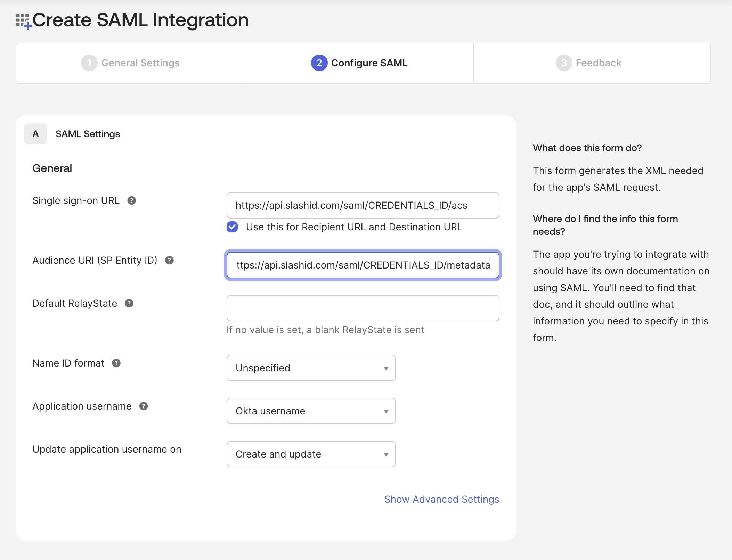Click inside the Single sign-on URL field
Screen dimensions: 732x560
point(363,205)
